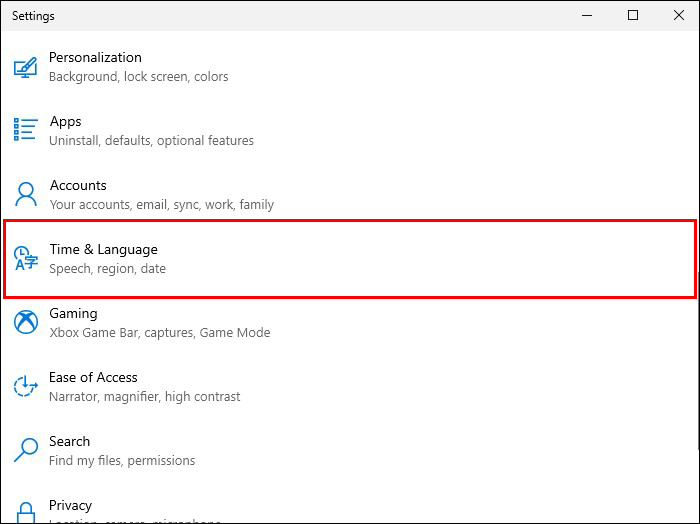Click 'Narrator, magnifier, high contrast' description text
Image resolution: width=700 pixels, height=524 pixels.
tap(144, 397)
